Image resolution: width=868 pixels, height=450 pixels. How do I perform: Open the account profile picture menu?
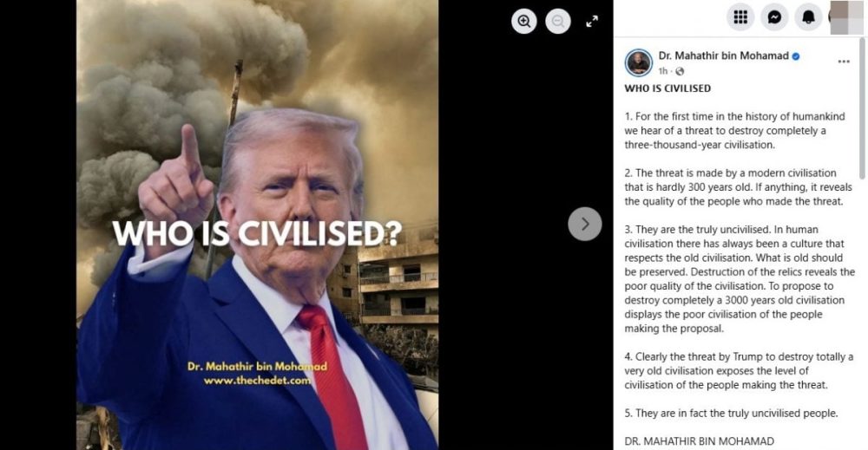pos(846,17)
